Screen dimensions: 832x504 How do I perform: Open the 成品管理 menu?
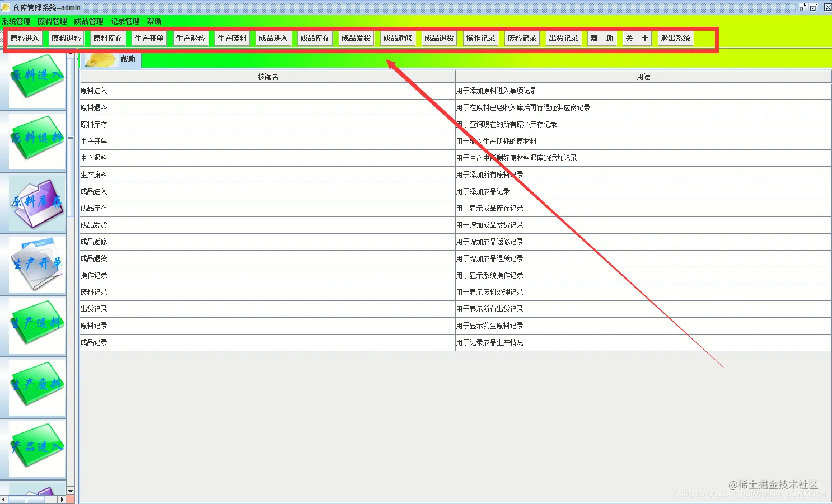[x=88, y=21]
